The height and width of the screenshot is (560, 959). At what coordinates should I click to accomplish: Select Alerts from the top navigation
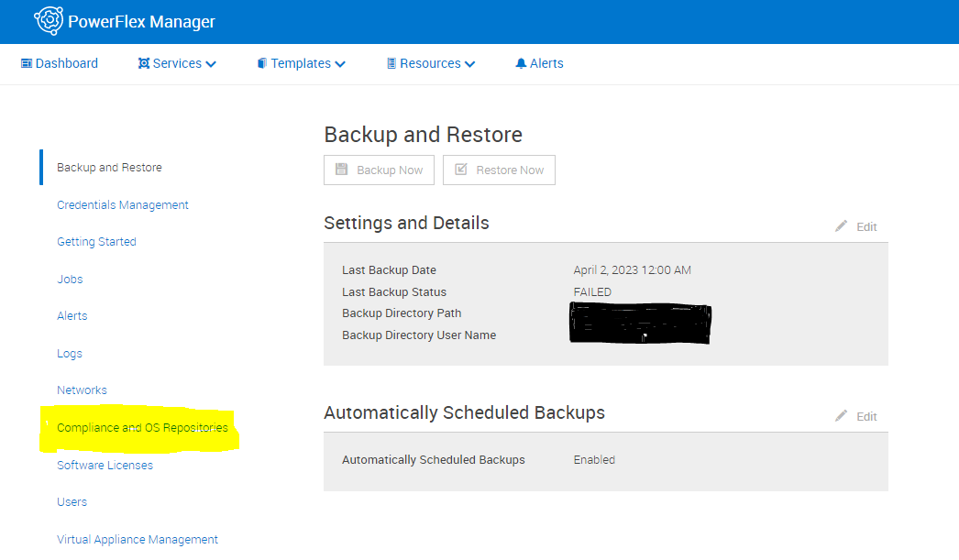coord(539,63)
